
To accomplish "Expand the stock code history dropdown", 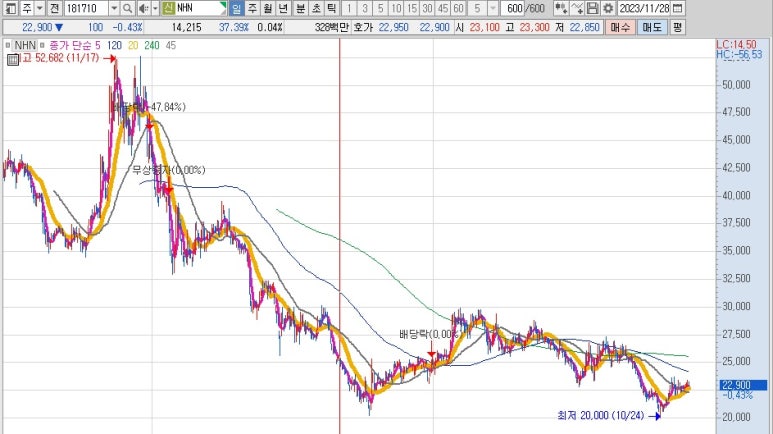I will [x=114, y=8].
